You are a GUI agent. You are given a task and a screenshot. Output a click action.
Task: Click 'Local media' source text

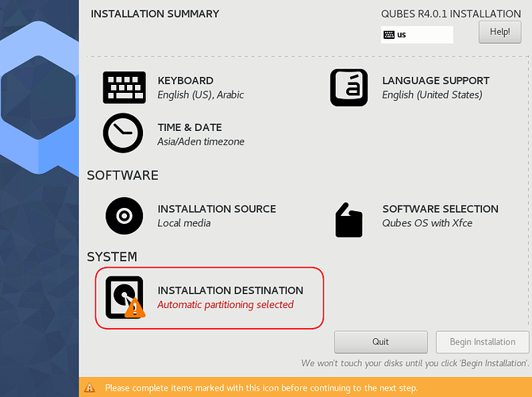coord(184,223)
